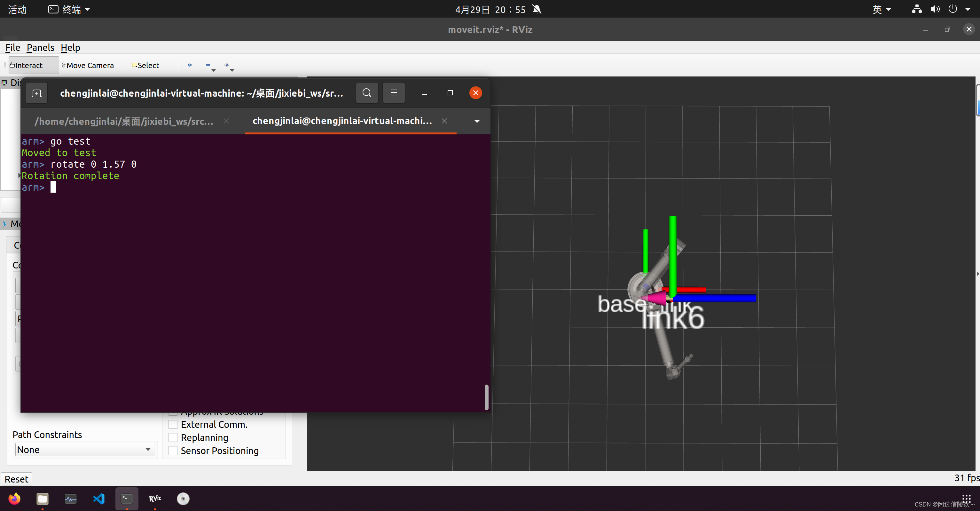Open VS Code from the dock
Viewport: 980px width, 511px height.
(x=98, y=499)
